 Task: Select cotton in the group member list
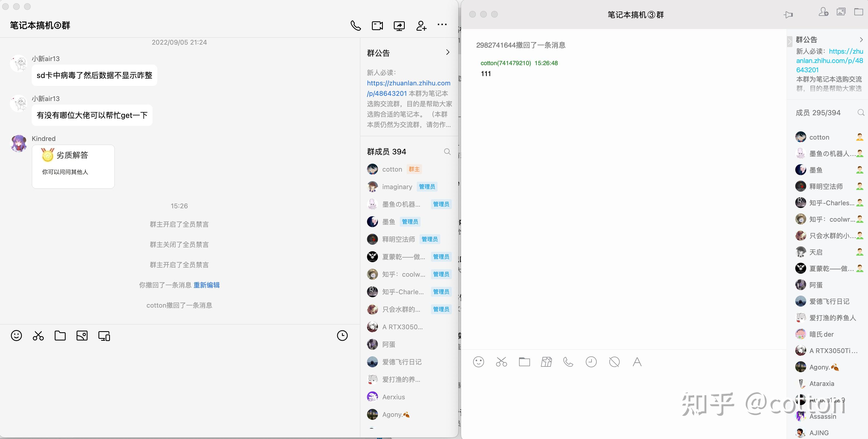click(x=392, y=169)
